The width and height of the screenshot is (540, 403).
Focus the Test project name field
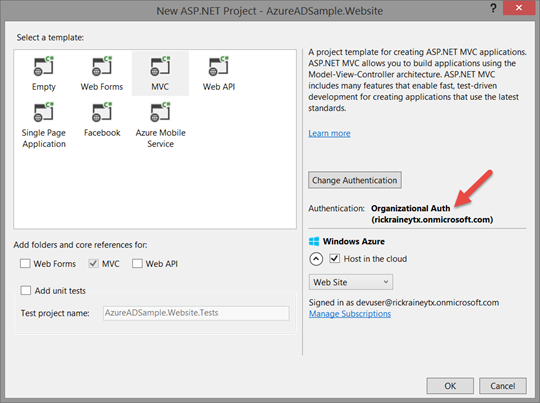(196, 313)
